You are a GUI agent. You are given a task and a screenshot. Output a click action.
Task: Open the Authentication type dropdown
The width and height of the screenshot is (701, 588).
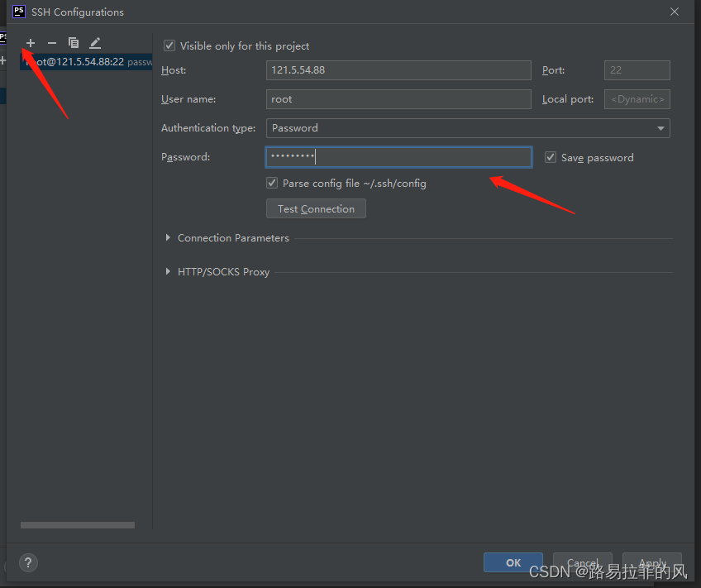pos(468,128)
